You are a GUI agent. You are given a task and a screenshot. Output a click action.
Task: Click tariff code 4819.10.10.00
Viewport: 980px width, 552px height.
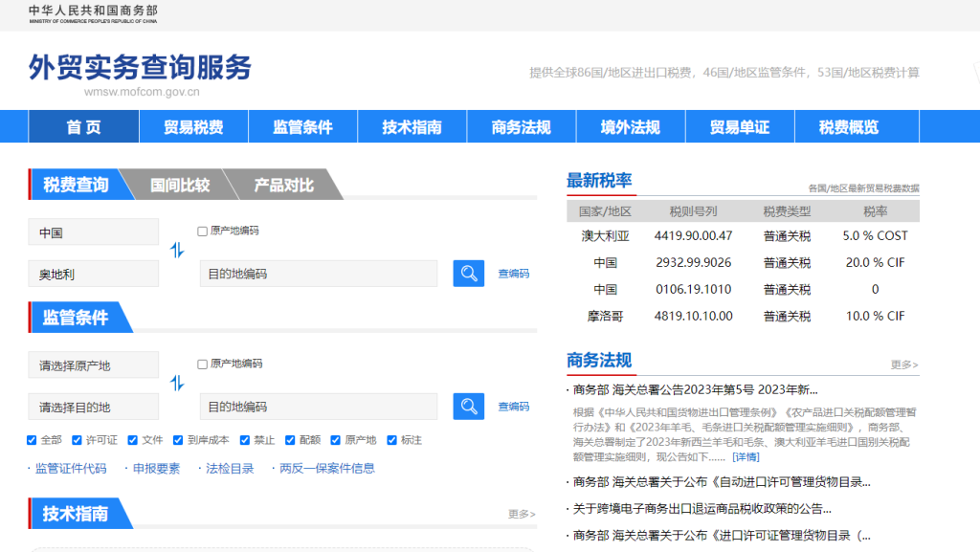(x=693, y=317)
